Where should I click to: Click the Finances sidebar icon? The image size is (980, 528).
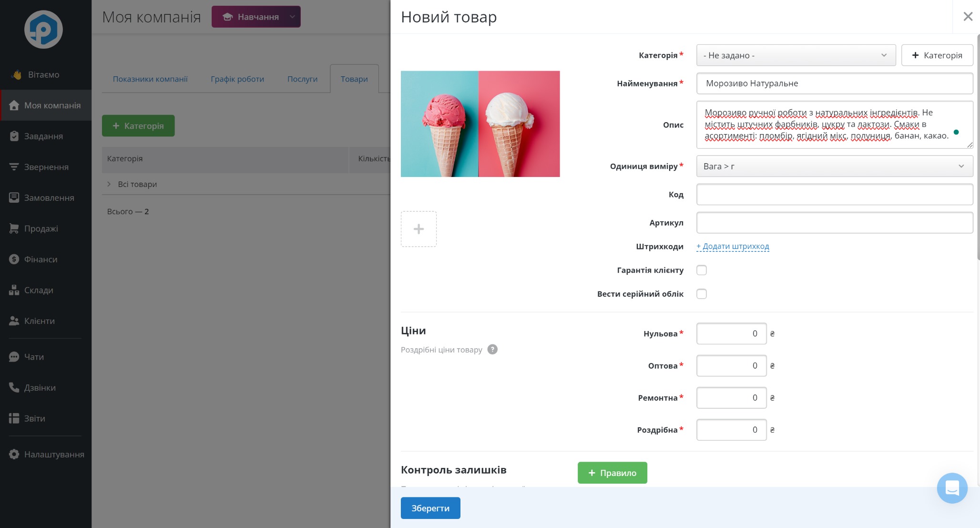pos(14,259)
